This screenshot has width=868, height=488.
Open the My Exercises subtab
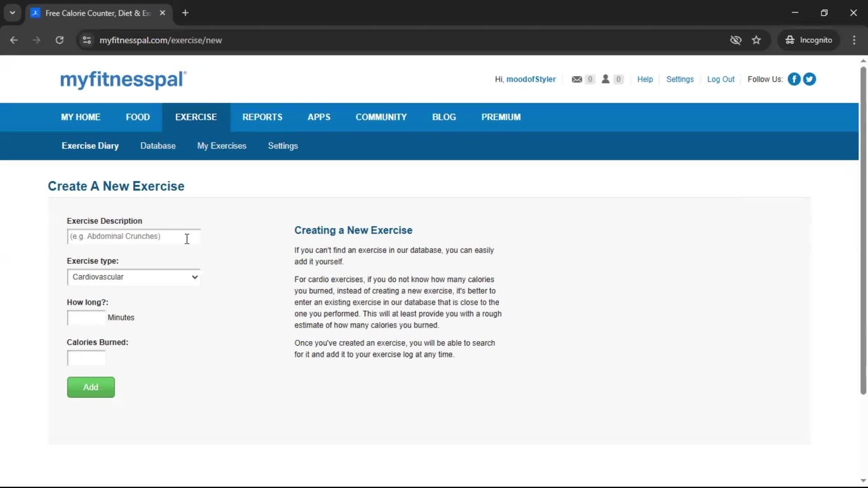222,146
